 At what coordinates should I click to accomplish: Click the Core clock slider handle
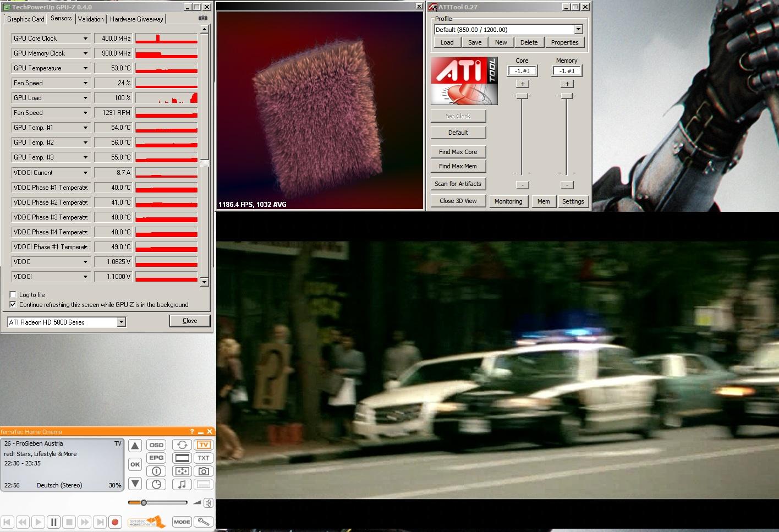pos(522,96)
